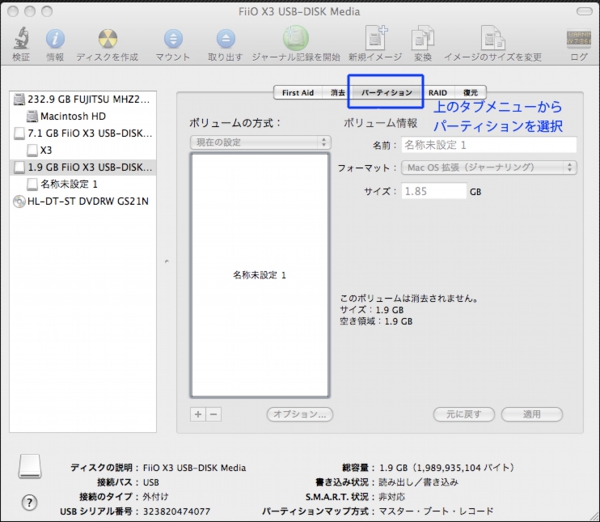
Task: Open the volume scheme (現在の設定) dropdown
Action: click(259, 143)
